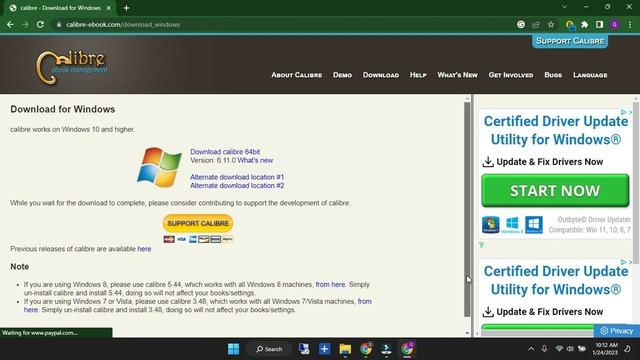Image resolution: width=640 pixels, height=360 pixels.
Task: Open the Chrome extensions puzzle icon
Action: pyautogui.click(x=584, y=24)
